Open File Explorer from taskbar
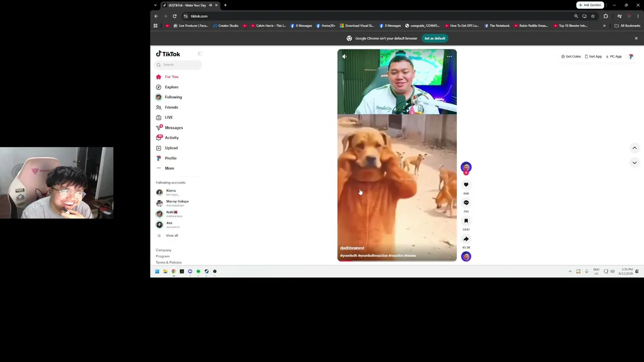Screen dimensions: 644x362 click(x=165, y=271)
